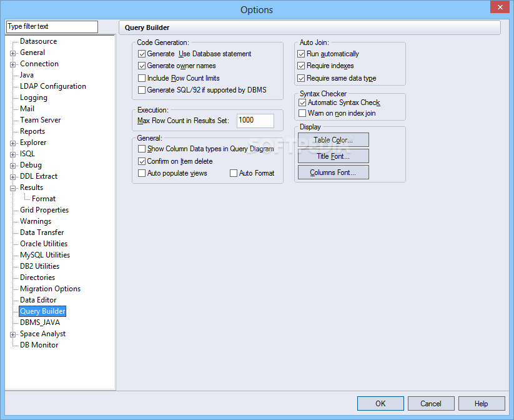This screenshot has height=420, width=514.
Task: Open the Mail options page
Action: [x=27, y=109]
